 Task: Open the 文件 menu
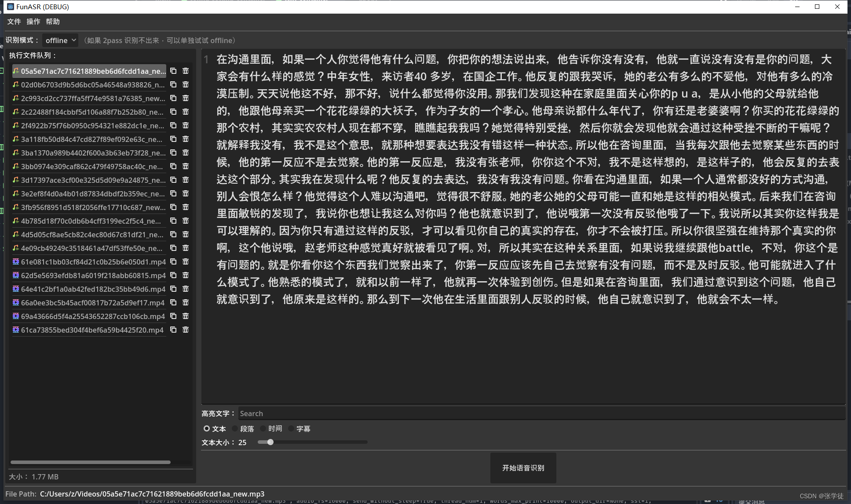coord(13,21)
